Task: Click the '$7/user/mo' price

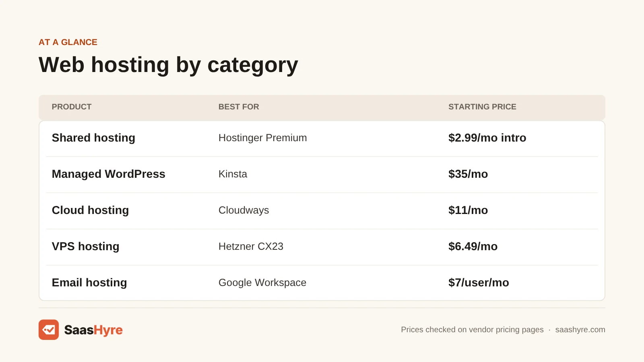Action: click(479, 282)
